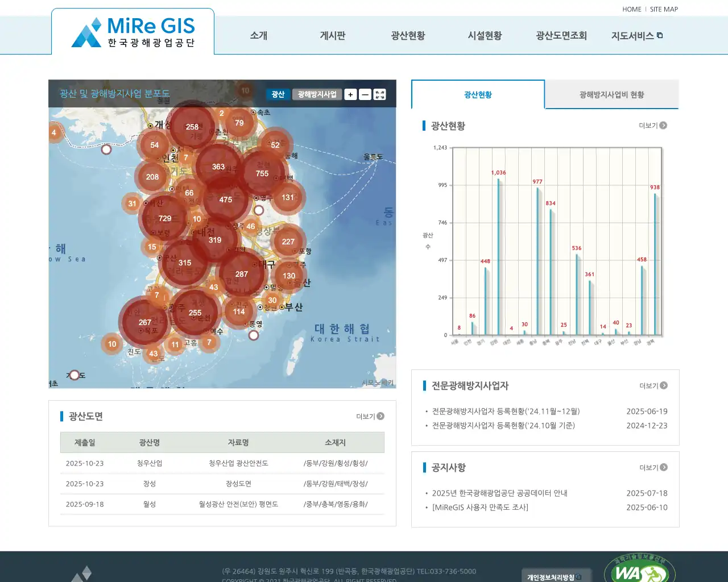Click the 755 cluster marker on map

click(x=262, y=173)
